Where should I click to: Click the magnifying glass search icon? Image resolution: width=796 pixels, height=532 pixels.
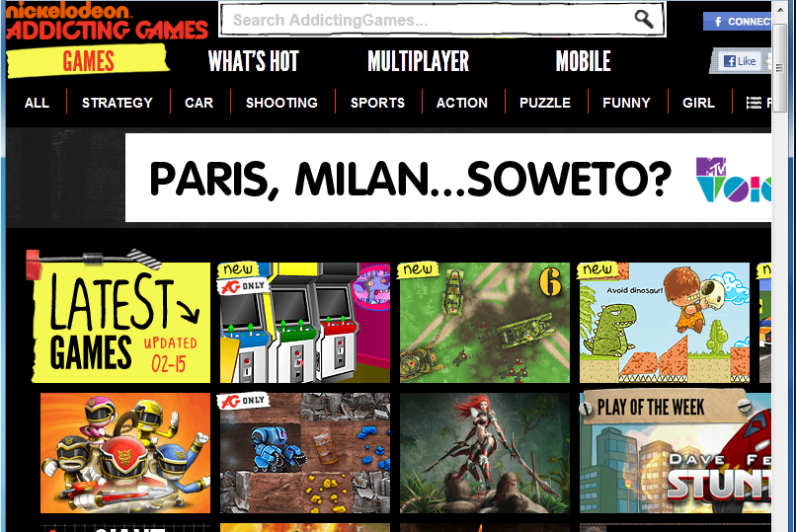click(644, 20)
